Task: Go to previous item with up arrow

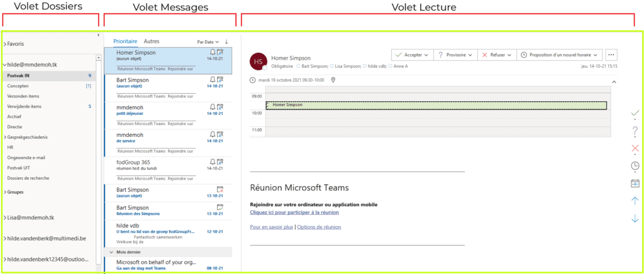Action: (x=635, y=201)
